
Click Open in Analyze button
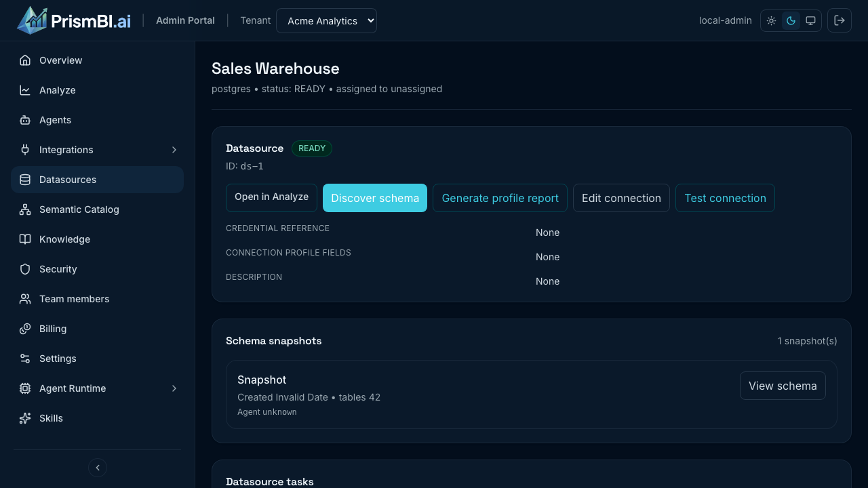pos(271,197)
